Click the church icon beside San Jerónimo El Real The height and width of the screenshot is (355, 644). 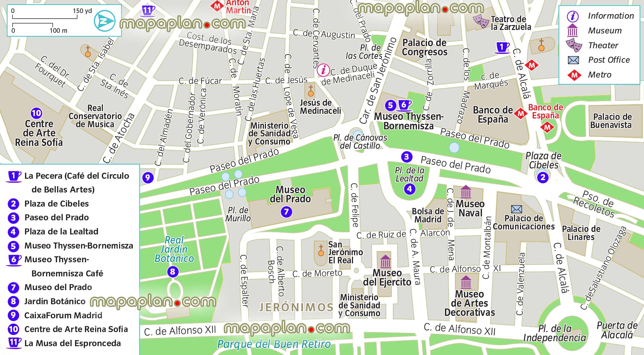(321, 250)
